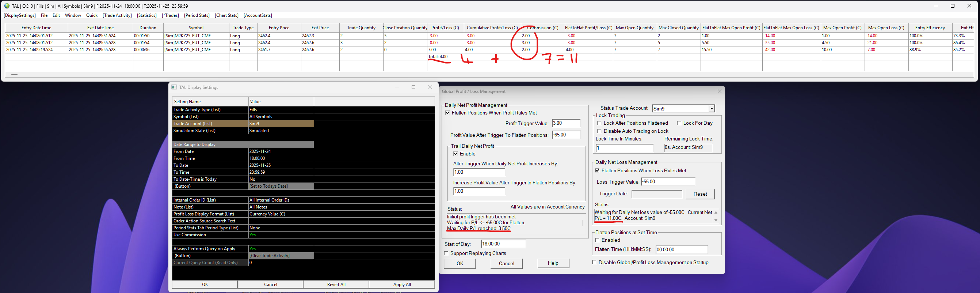This screenshot has height=293, width=980.
Task: Switch to the [Statistics] tab
Action: click(x=147, y=15)
